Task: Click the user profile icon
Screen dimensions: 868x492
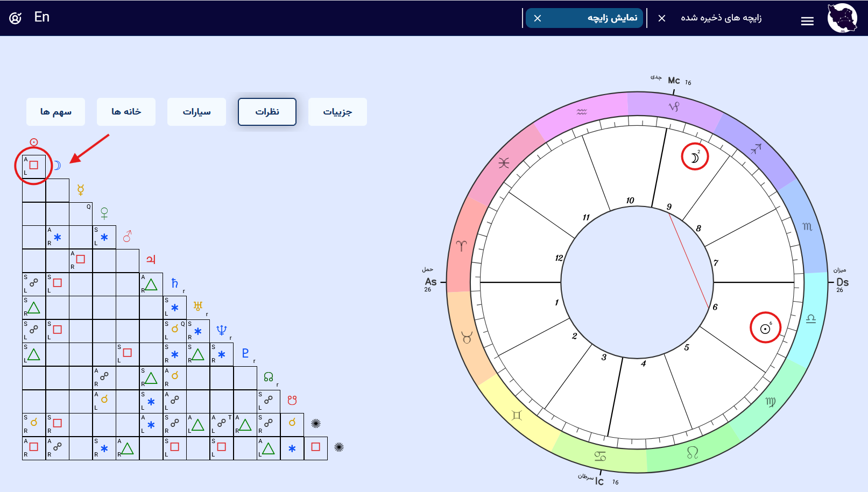Action: point(15,18)
